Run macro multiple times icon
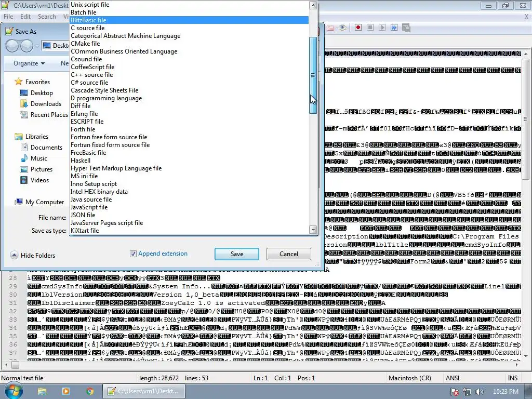 (x=394, y=28)
